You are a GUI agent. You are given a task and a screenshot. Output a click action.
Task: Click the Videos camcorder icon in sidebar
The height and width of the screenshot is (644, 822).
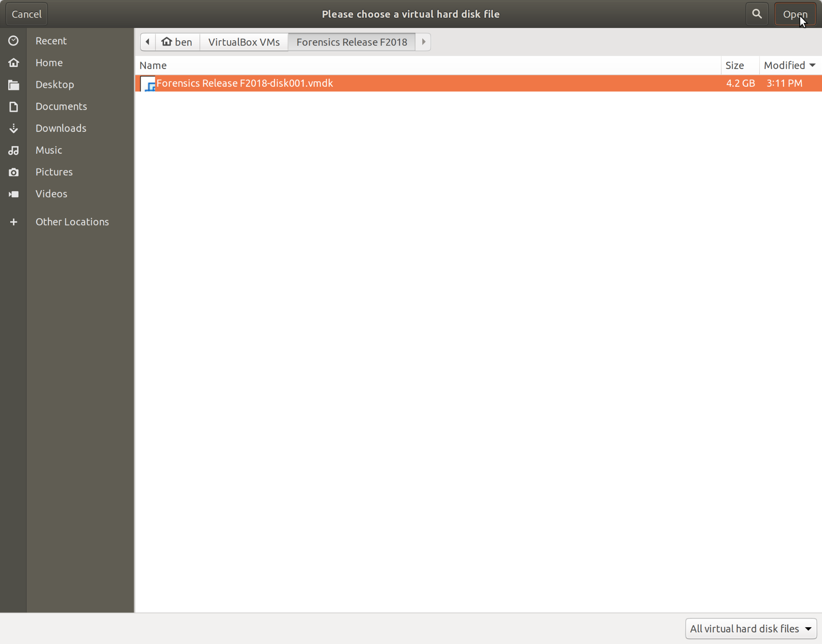click(x=14, y=194)
